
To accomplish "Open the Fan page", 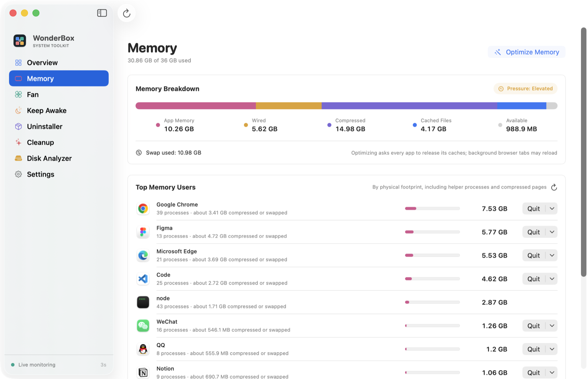I will coord(59,95).
